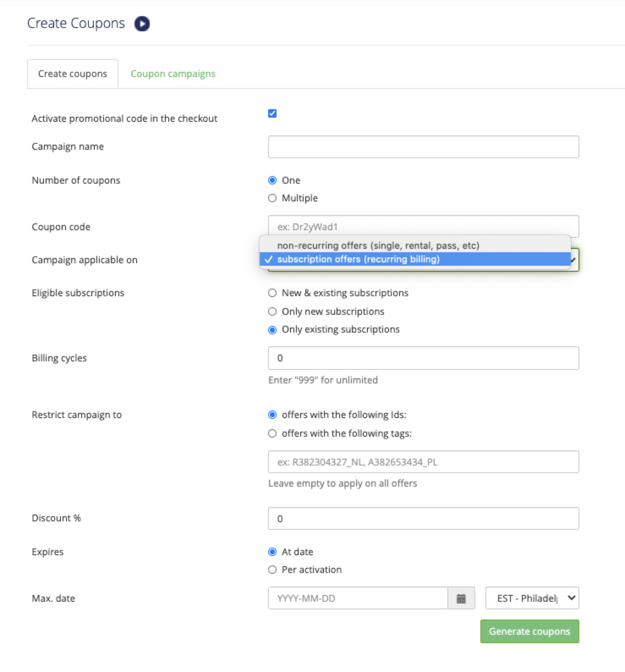Click the offer Ids restriction text field
Image resolution: width=625 pixels, height=672 pixels.
423,462
